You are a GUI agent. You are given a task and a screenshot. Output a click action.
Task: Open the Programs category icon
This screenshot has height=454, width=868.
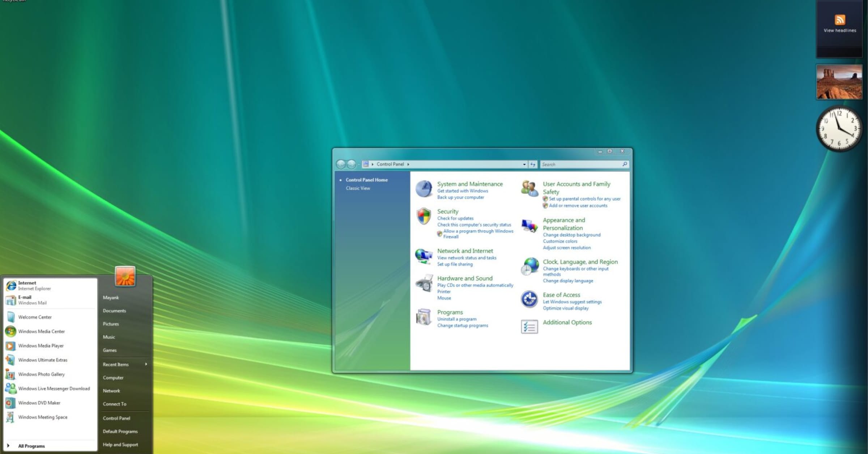click(x=424, y=317)
